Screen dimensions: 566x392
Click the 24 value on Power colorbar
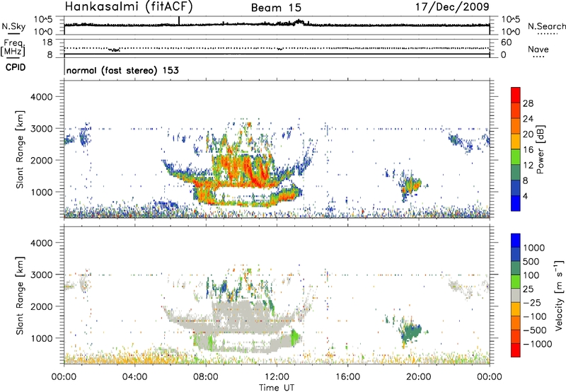click(x=528, y=119)
